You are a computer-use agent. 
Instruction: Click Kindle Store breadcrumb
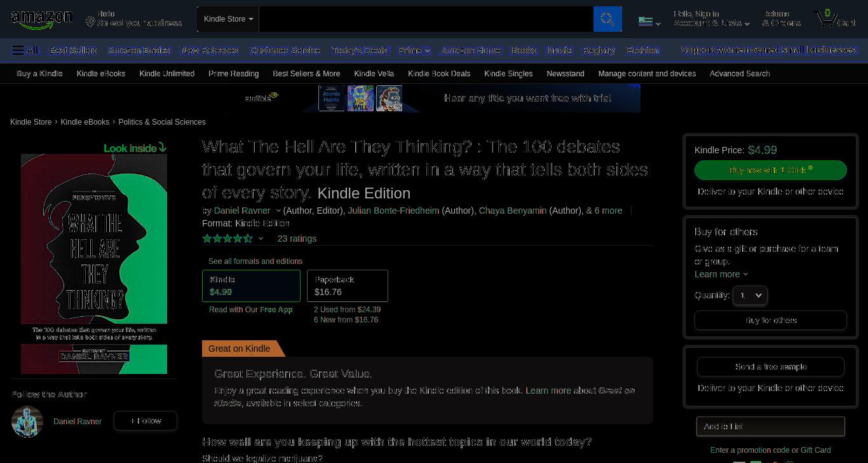coord(31,122)
